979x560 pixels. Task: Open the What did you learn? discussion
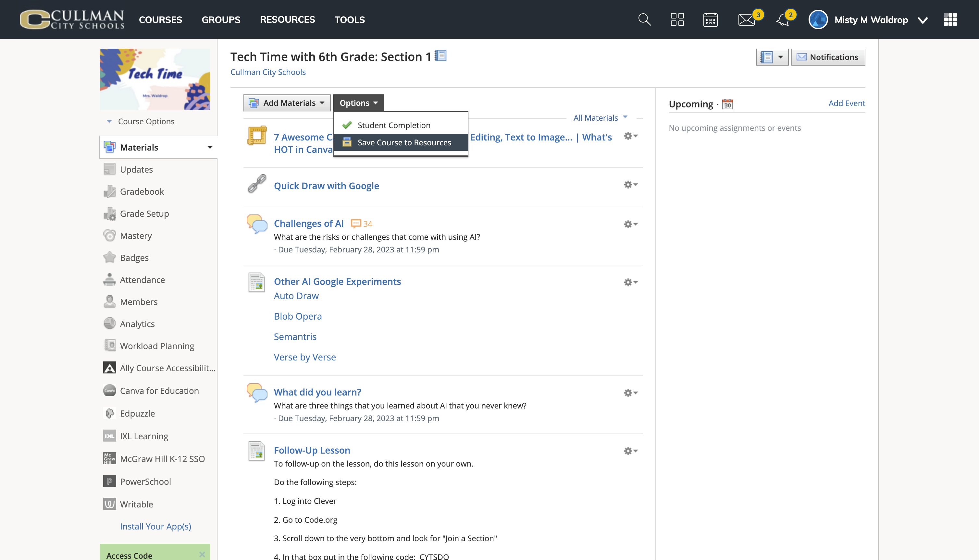click(x=317, y=392)
